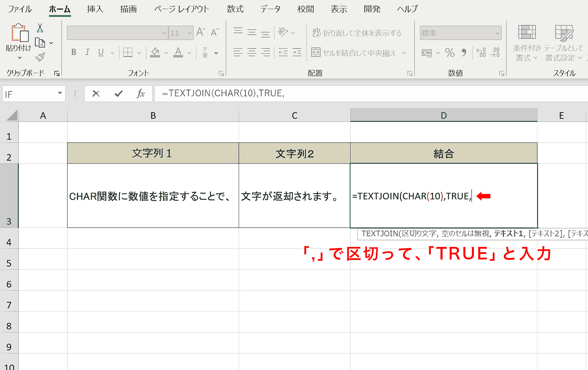
Task: Expand the paste options arrow
Action: coord(20,58)
